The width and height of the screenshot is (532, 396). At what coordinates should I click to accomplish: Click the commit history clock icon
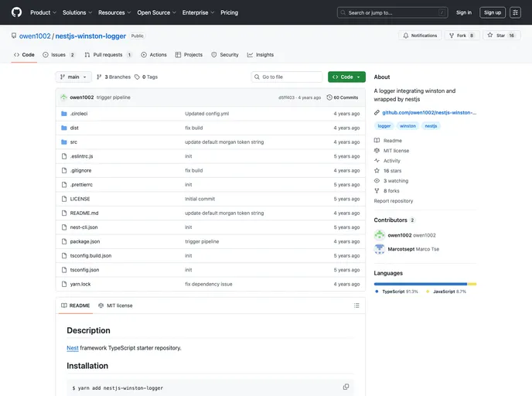pyautogui.click(x=329, y=97)
